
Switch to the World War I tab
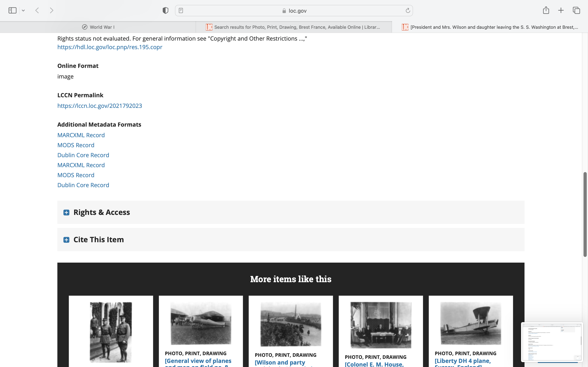pyautogui.click(x=98, y=27)
